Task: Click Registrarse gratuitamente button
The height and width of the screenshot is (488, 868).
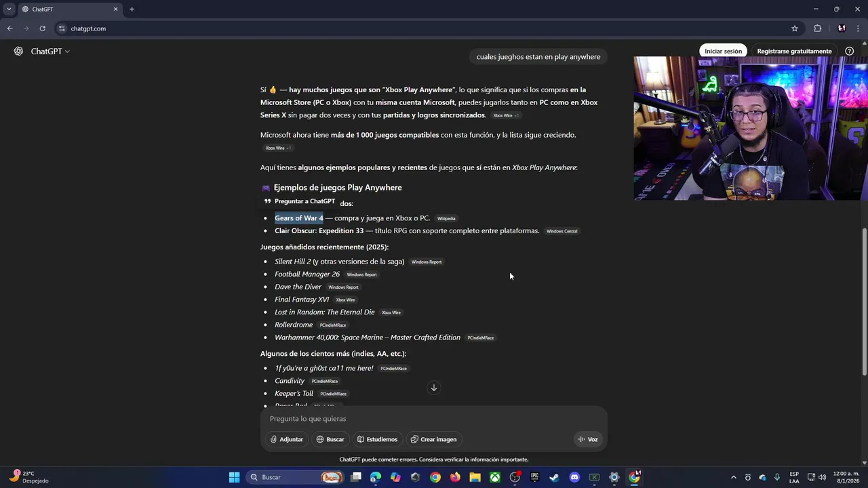Action: coord(794,52)
